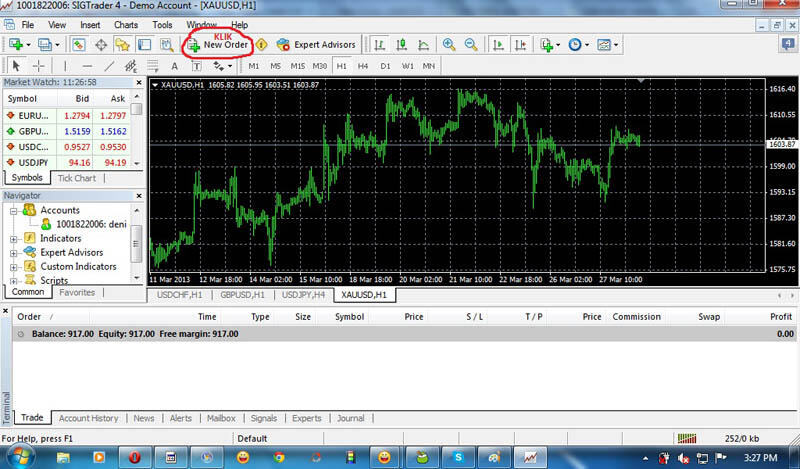Click the New Chart icon
Viewport: 800px width, 469px height.
(16, 45)
